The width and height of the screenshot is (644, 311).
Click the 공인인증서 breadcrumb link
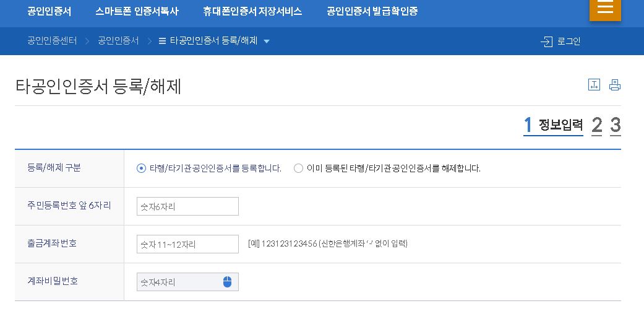point(118,41)
